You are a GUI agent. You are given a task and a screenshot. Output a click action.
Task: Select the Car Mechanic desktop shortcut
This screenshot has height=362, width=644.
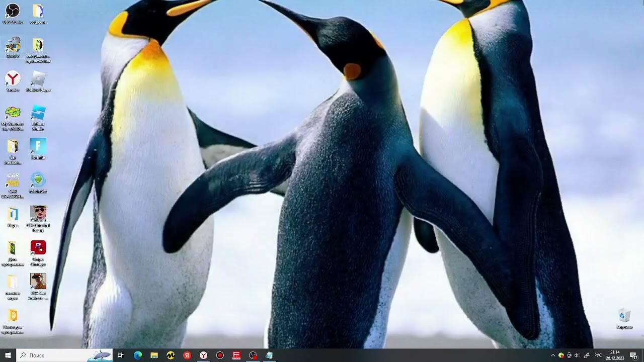tap(13, 152)
